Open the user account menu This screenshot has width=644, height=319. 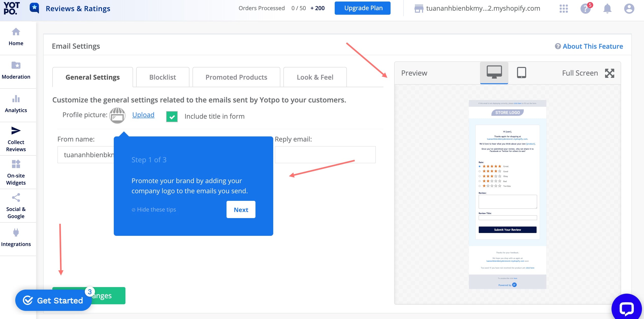pos(629,9)
